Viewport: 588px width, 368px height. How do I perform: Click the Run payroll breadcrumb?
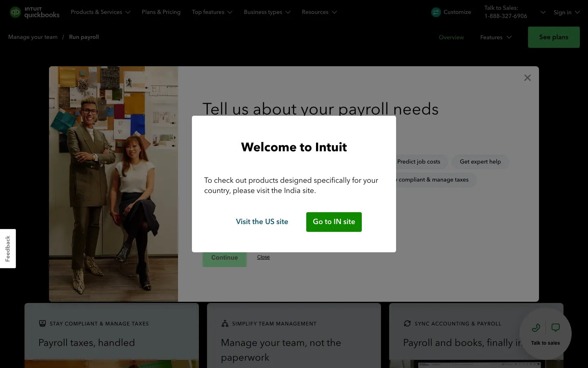coord(84,37)
